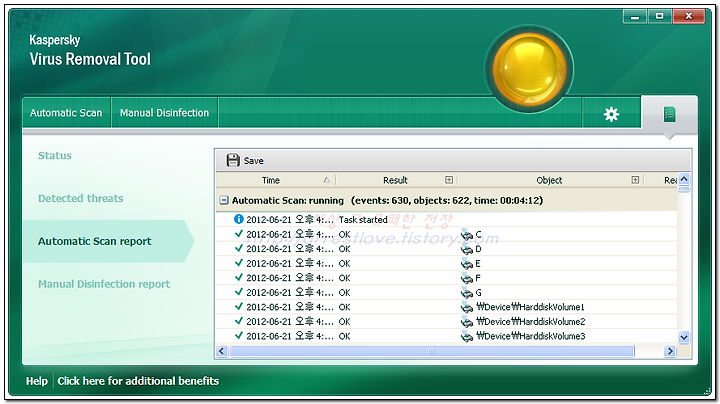This screenshot has height=404, width=720.
Task: Click the green checkmark on HarddiskVolume2 row
Action: [x=238, y=321]
